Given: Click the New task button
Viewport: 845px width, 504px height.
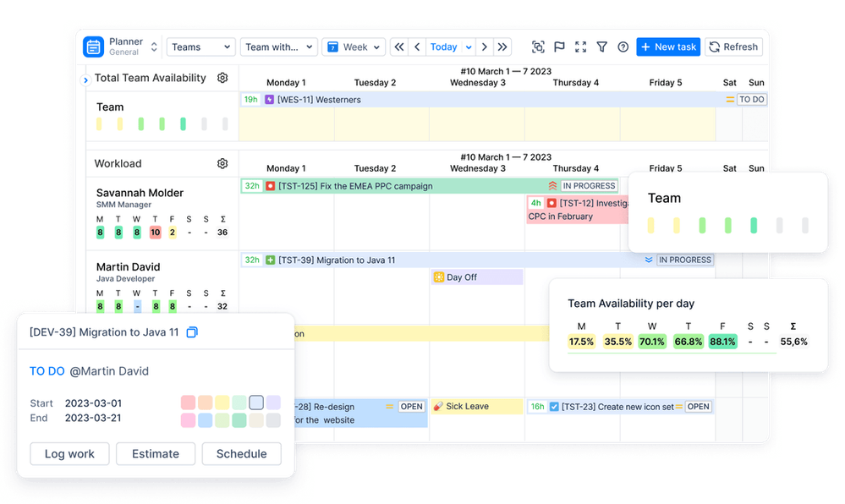Looking at the screenshot, I should click(x=668, y=47).
